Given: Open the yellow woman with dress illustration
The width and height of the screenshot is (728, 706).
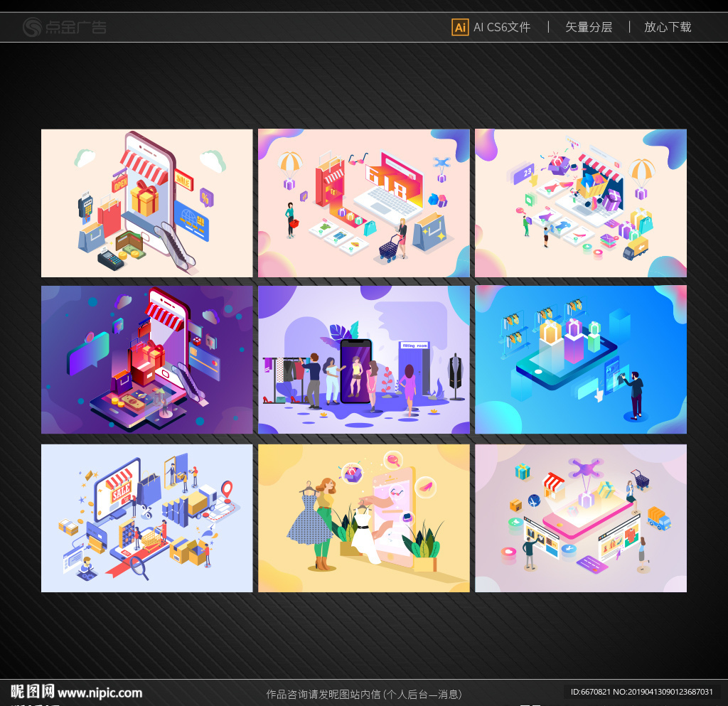Looking at the screenshot, I should [x=363, y=518].
